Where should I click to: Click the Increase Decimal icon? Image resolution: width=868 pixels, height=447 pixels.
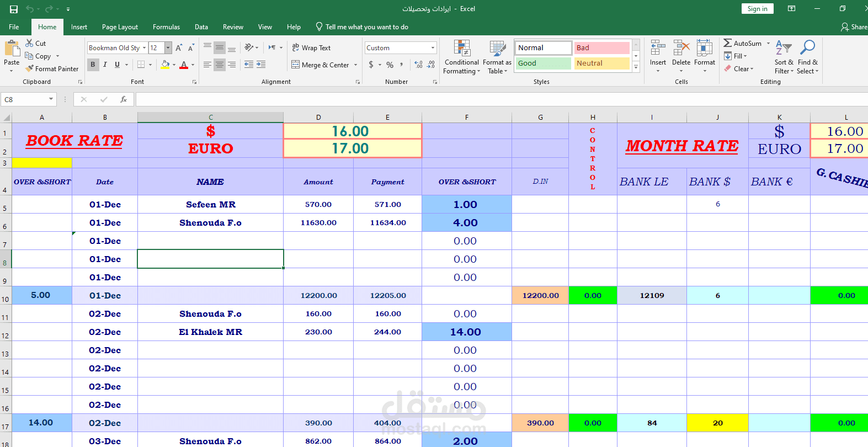click(x=418, y=65)
